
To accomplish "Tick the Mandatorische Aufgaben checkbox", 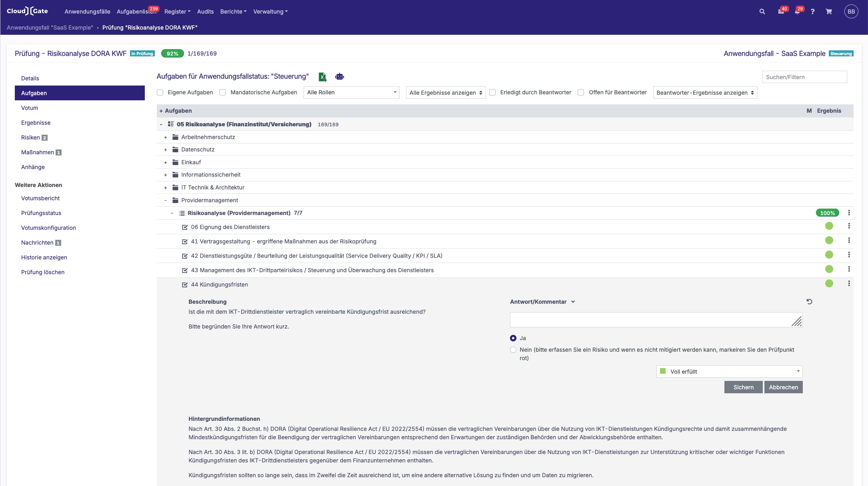I will [223, 92].
